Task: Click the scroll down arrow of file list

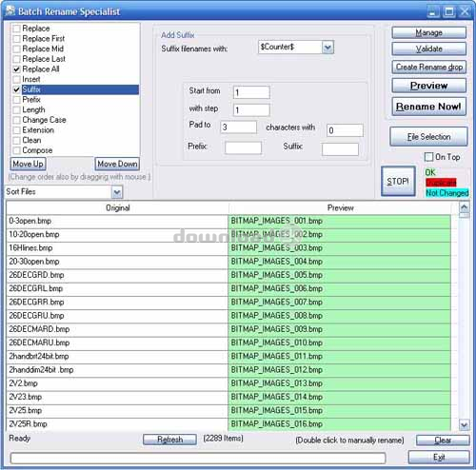Action: click(465, 424)
